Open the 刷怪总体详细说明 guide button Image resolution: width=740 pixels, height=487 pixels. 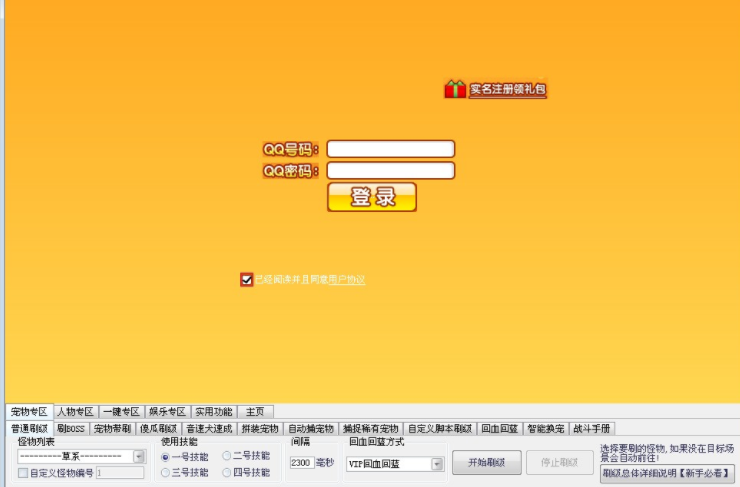pyautogui.click(x=667, y=472)
